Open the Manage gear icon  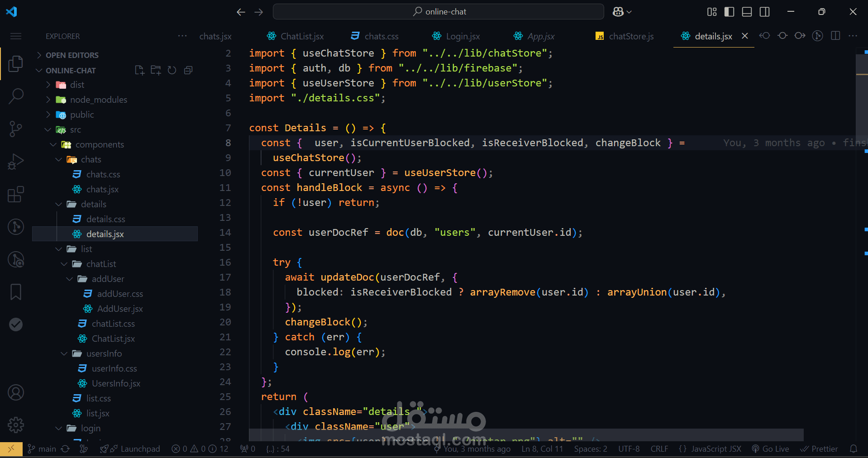16,425
